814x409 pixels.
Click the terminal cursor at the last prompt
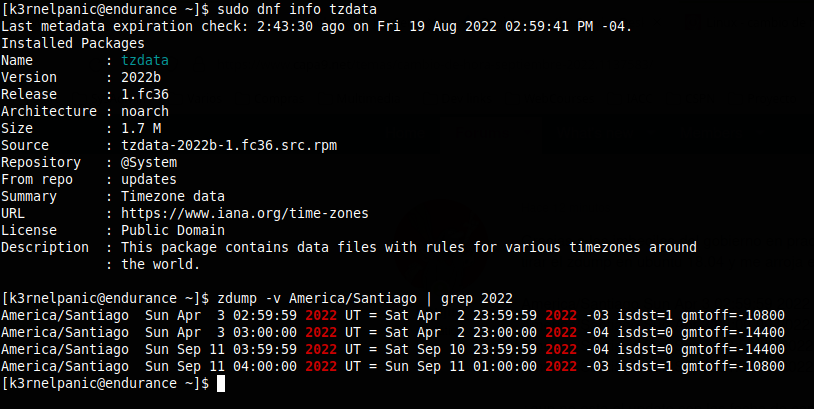(221, 383)
